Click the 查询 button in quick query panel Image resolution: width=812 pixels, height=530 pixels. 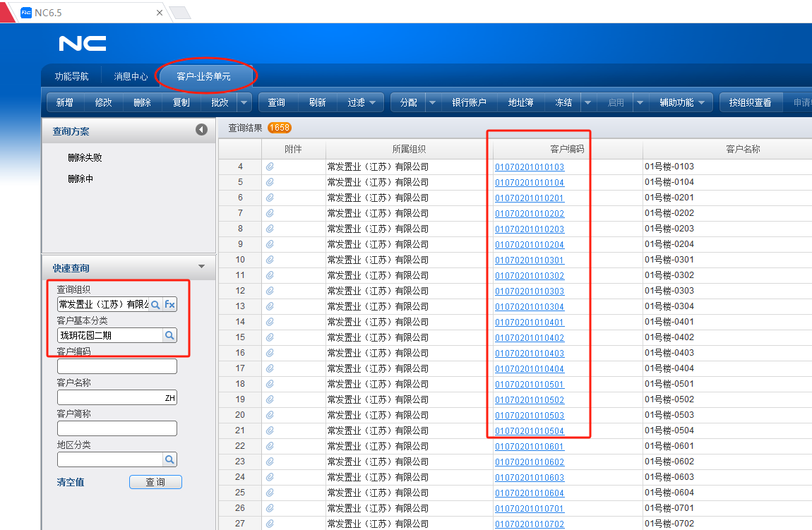point(155,482)
